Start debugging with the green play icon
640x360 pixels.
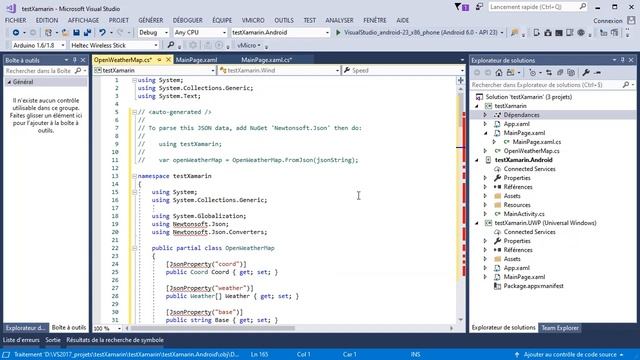tap(338, 32)
